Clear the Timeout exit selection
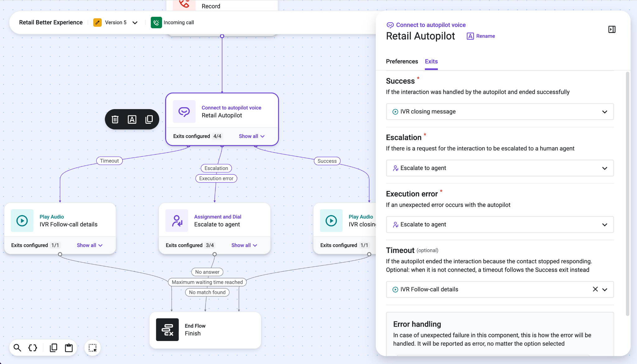Screen dimensions: 637x364 click(x=595, y=289)
